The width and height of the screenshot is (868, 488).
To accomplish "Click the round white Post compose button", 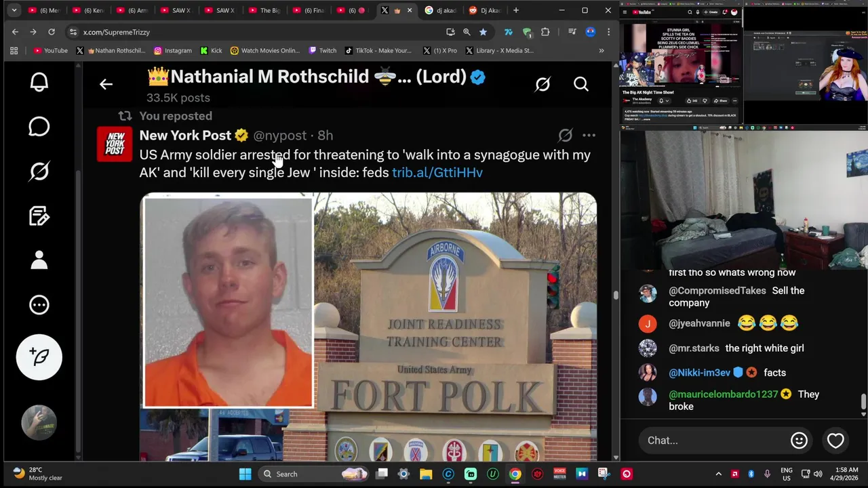I will coord(39,357).
